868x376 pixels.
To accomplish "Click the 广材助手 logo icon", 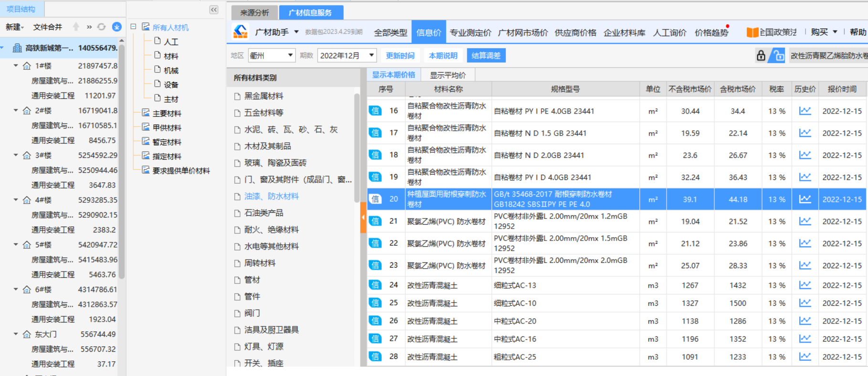I will click(241, 32).
